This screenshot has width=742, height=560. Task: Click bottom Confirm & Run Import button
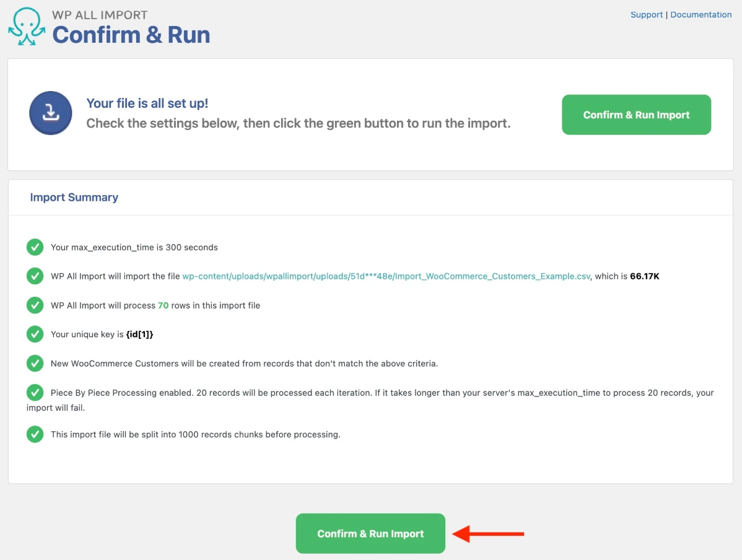coord(370,533)
